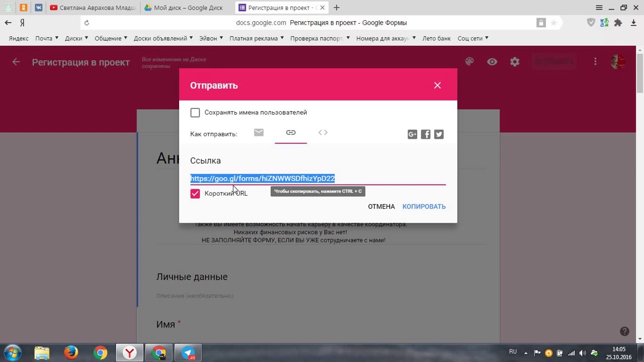
Task: Go back using the Forms back arrow
Action: pyautogui.click(x=16, y=62)
